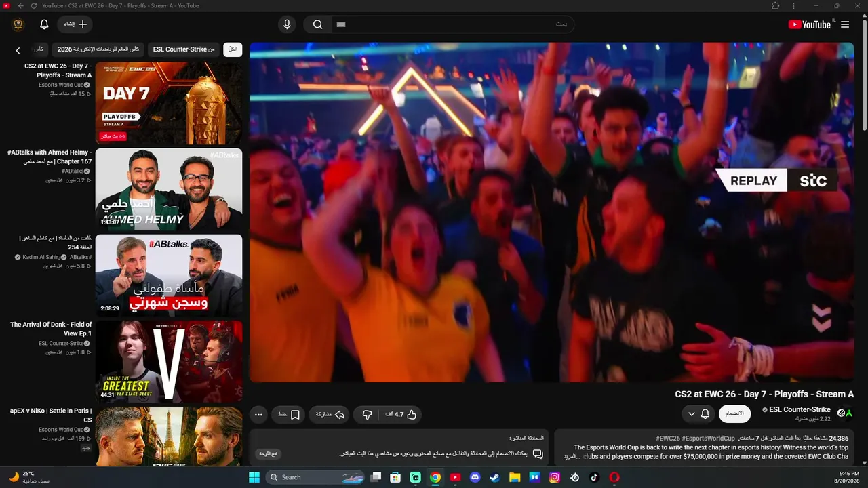Open 'apEX v NiKo | Settle in Paris' title
This screenshot has width=868, height=488.
click(51, 415)
